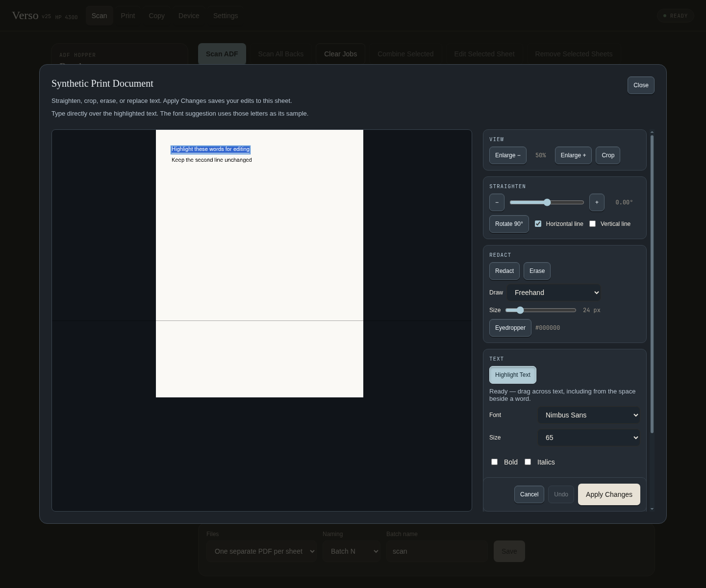Activate the Crop tool

(x=608, y=155)
